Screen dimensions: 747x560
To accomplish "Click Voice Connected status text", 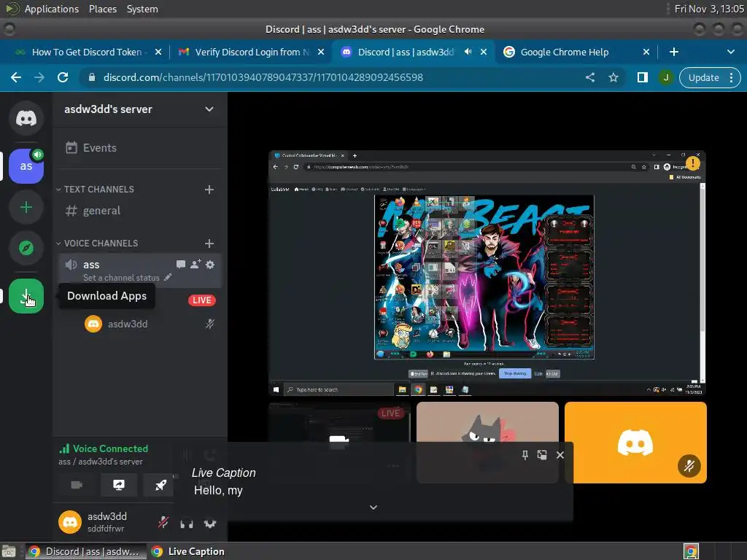I will [x=110, y=448].
